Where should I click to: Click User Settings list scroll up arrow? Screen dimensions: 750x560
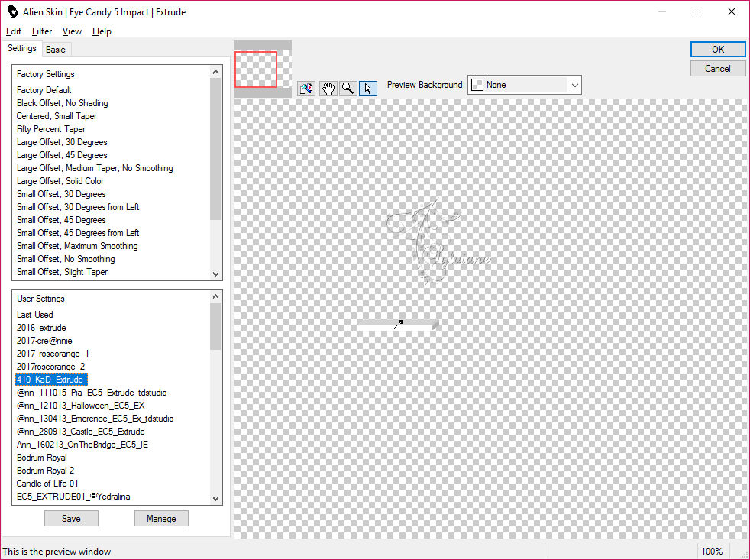[215, 296]
